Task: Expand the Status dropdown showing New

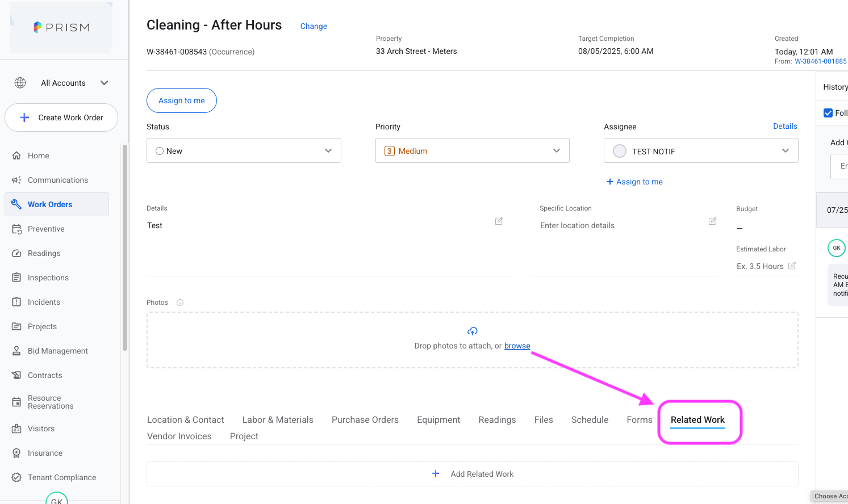Action: [x=244, y=151]
